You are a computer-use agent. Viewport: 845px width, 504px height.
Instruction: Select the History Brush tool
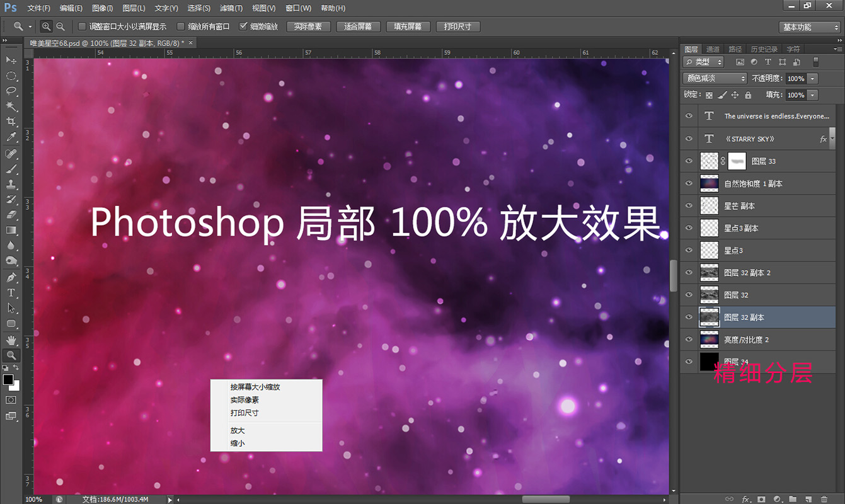point(11,200)
